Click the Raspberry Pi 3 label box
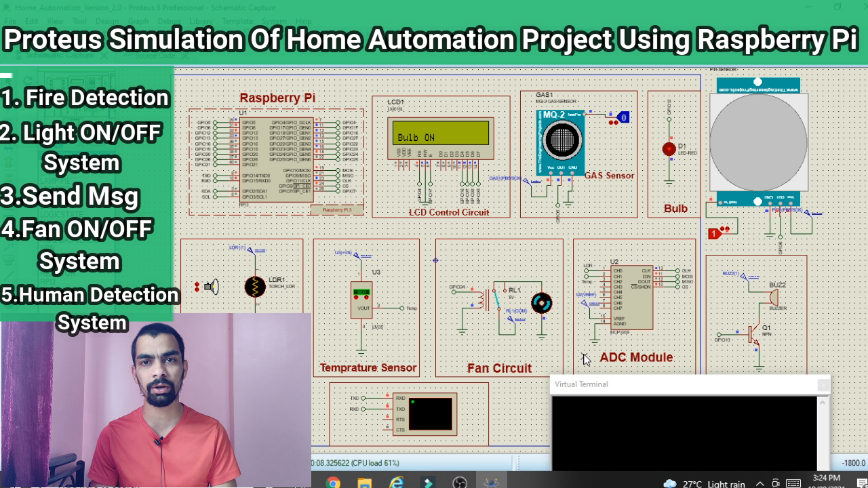868x488 pixels. [337, 210]
